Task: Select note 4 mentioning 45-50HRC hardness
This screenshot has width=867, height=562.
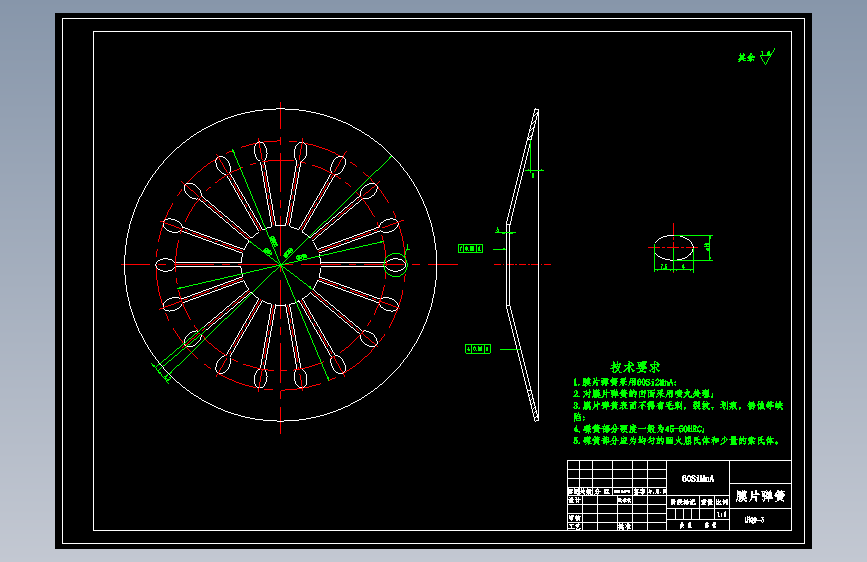Action: [639, 429]
